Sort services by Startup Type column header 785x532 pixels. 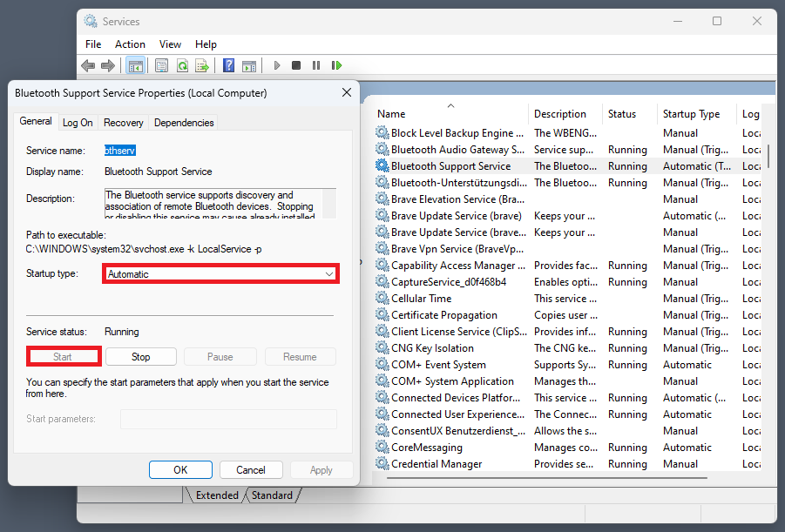pyautogui.click(x=697, y=113)
